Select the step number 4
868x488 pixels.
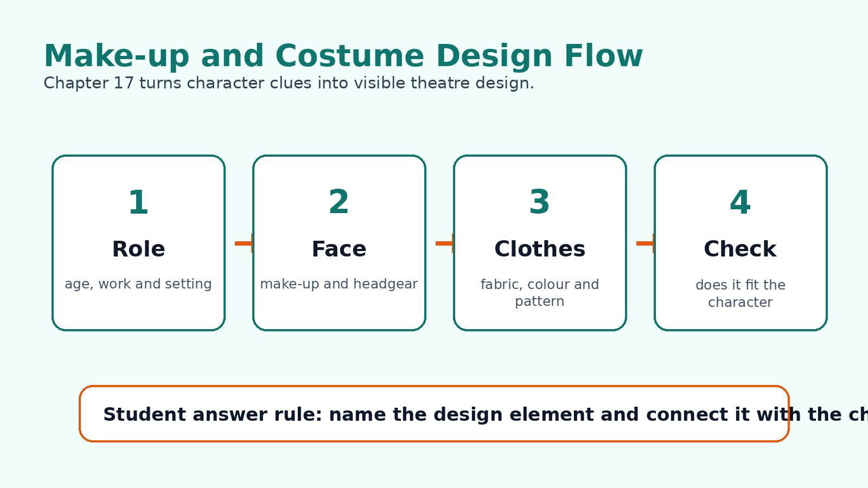(741, 203)
